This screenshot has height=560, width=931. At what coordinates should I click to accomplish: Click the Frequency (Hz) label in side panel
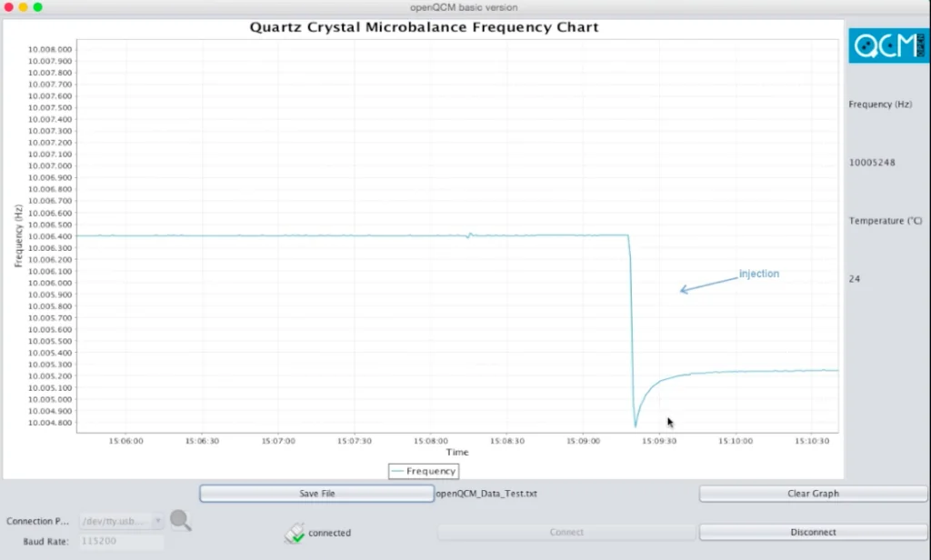tap(880, 104)
